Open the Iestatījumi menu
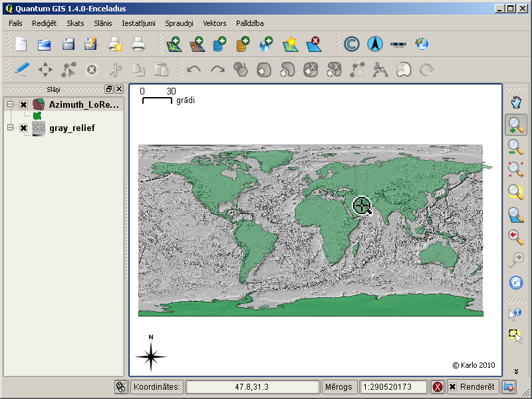 (138, 23)
